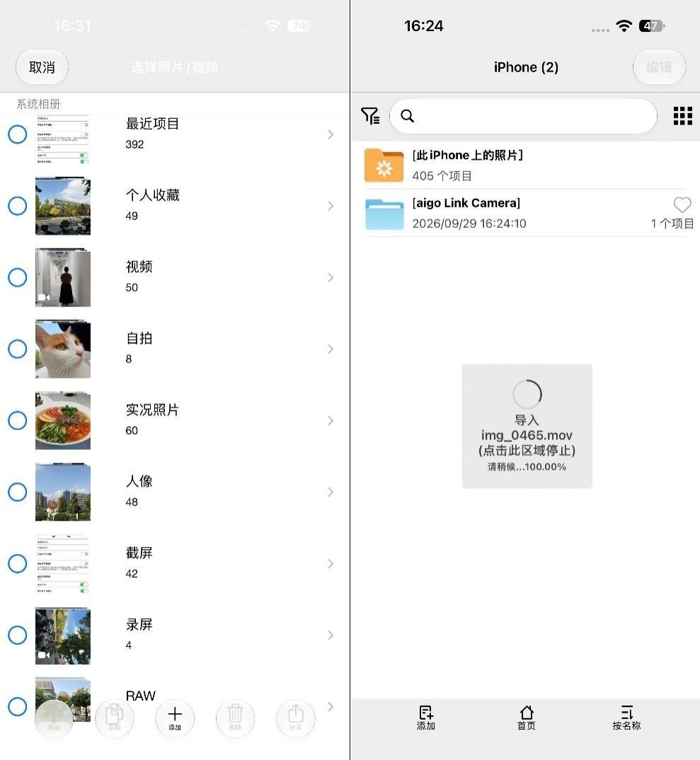Tap the '[此 iPhone 上的照片]' folder name
This screenshot has width=700, height=760.
point(467,155)
